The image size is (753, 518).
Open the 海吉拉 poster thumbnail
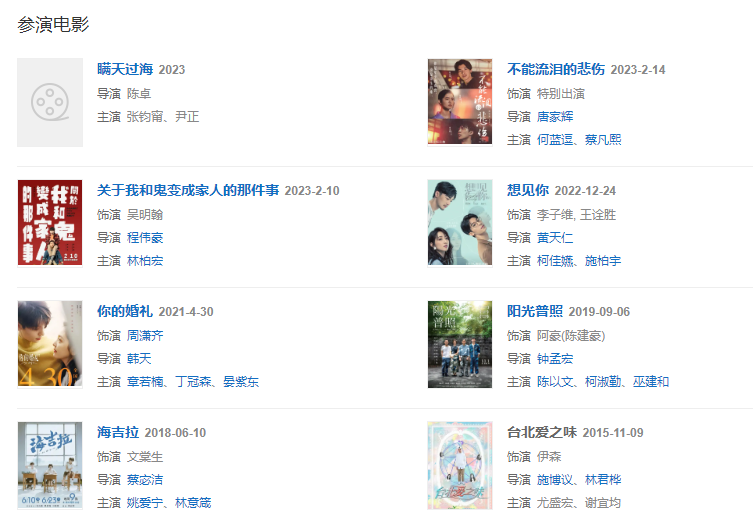50,465
